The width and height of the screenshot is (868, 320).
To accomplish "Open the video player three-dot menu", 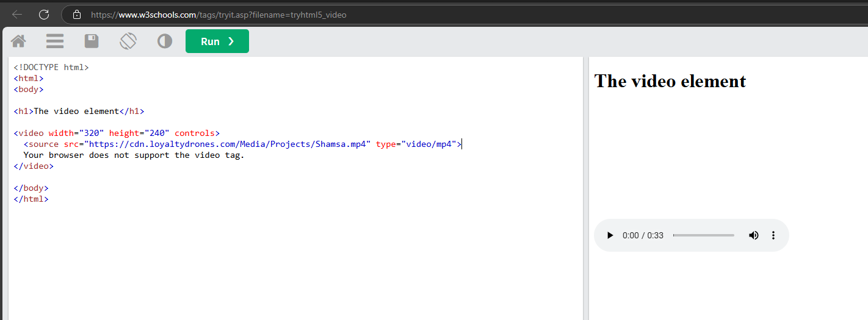I will pyautogui.click(x=773, y=235).
